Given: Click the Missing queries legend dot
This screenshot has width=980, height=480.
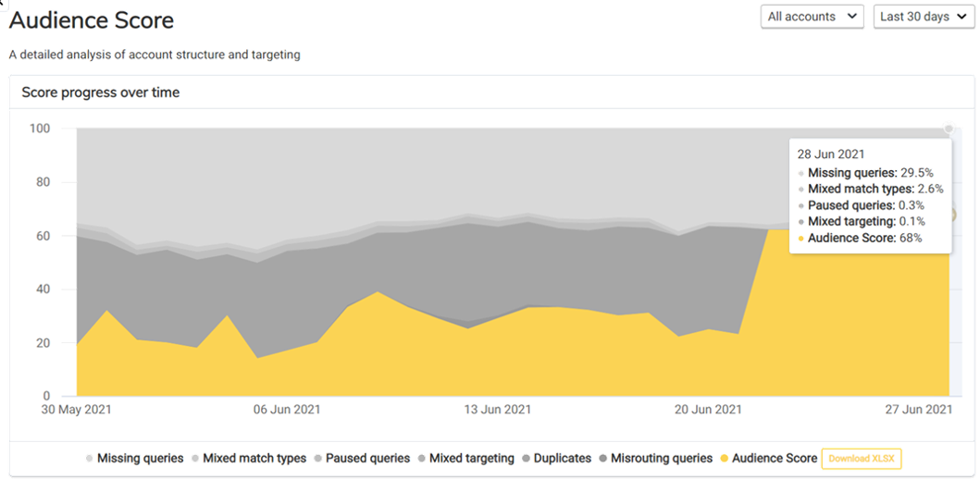Looking at the screenshot, I should tap(89, 458).
